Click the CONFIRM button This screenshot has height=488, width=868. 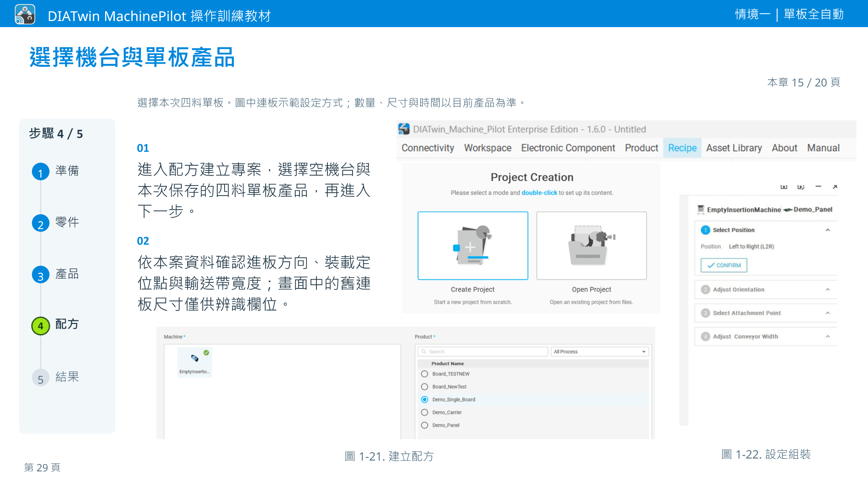[x=724, y=265]
